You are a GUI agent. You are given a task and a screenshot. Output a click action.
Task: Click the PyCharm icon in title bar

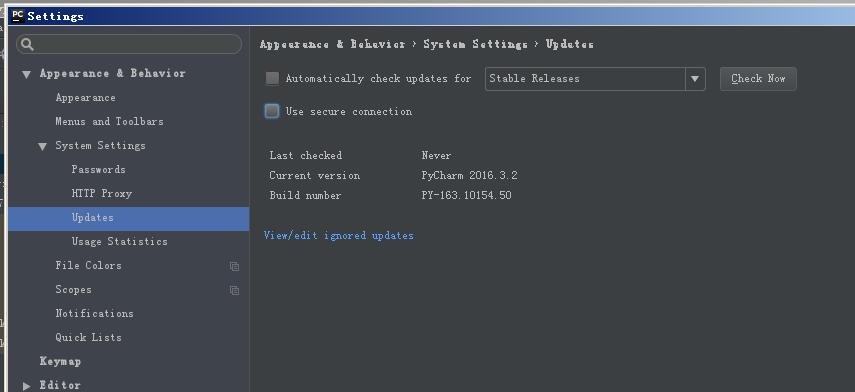pos(18,16)
